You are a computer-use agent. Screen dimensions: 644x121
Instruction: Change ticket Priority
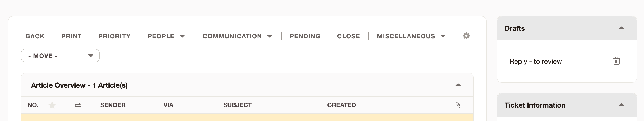pos(114,36)
